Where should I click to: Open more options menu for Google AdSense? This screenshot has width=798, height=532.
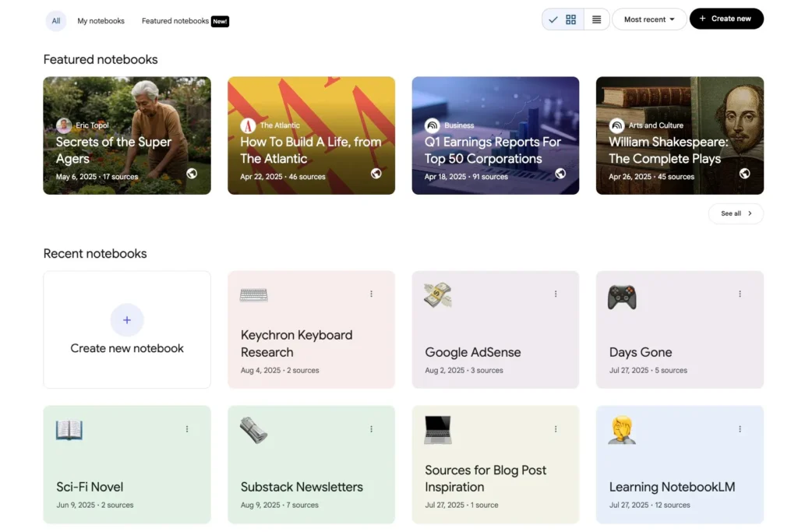[x=556, y=294]
